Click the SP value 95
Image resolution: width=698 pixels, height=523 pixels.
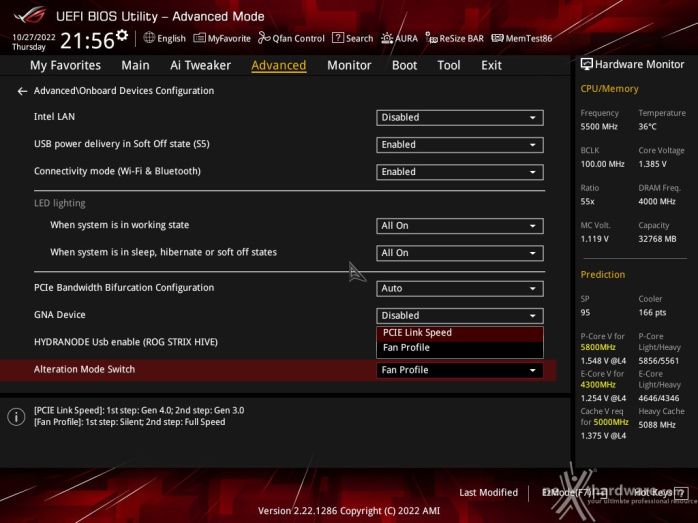[x=585, y=313]
